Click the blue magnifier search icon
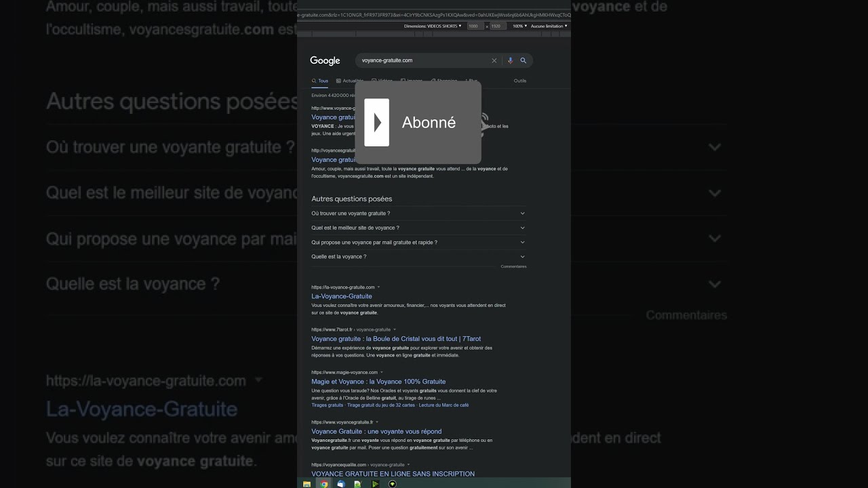The width and height of the screenshot is (868, 488). click(523, 60)
